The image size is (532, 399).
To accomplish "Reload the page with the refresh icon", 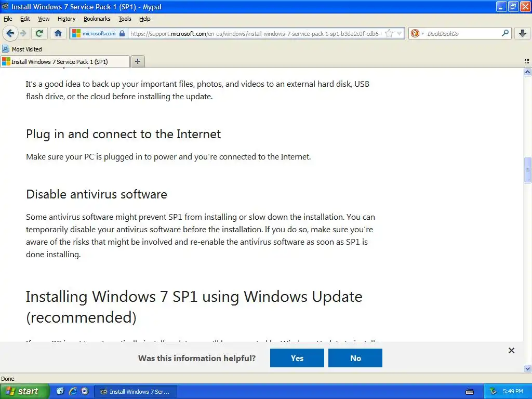I will click(39, 33).
